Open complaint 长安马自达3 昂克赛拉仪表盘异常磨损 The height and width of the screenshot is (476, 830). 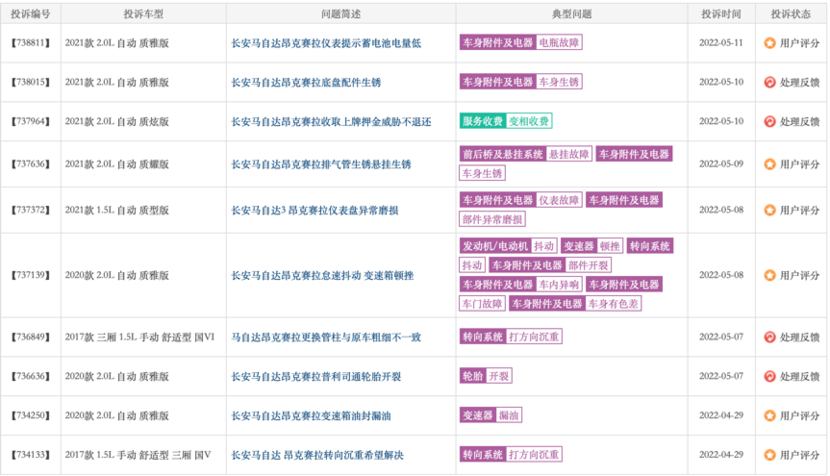click(x=315, y=211)
